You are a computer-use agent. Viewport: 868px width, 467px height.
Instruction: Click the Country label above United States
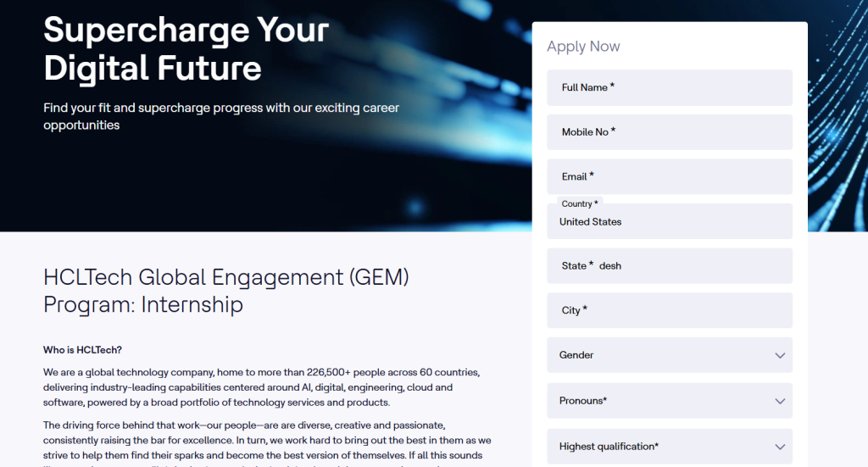(579, 204)
